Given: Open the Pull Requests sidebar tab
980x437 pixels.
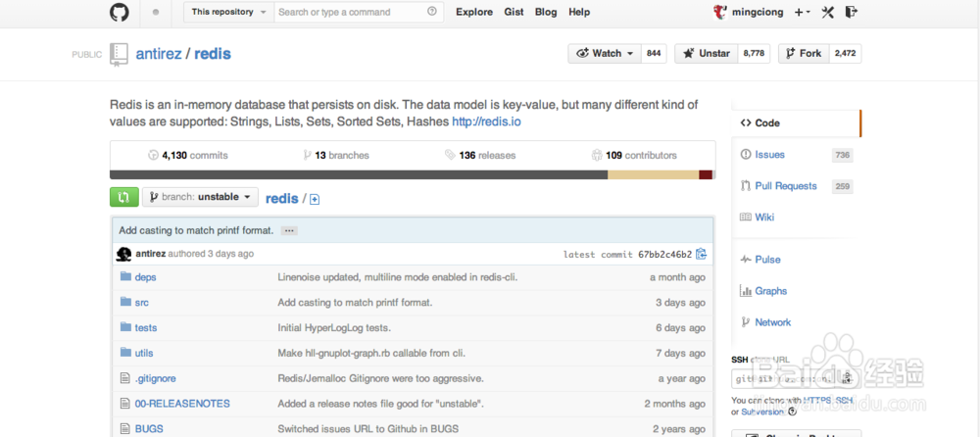Looking at the screenshot, I should (x=795, y=186).
